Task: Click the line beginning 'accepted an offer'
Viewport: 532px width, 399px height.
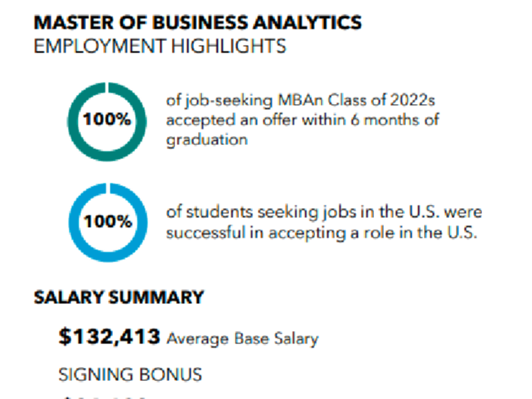Action: [x=303, y=120]
